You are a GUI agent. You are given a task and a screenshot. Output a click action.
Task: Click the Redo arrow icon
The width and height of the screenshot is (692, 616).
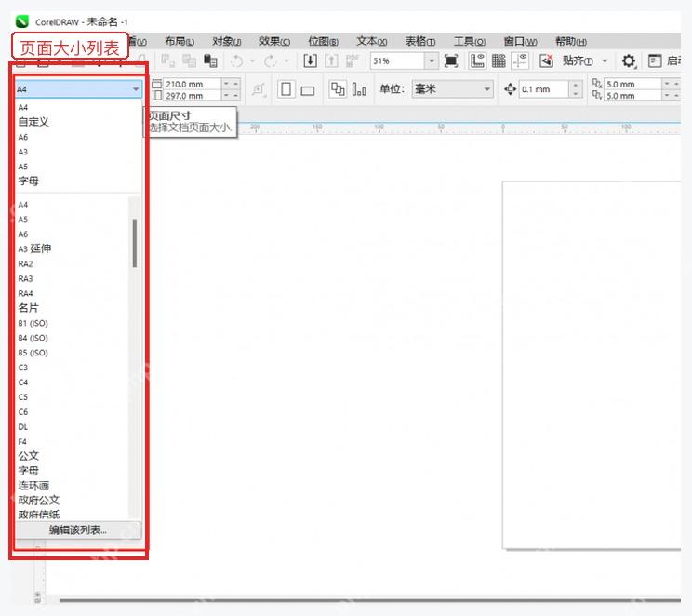[270, 60]
